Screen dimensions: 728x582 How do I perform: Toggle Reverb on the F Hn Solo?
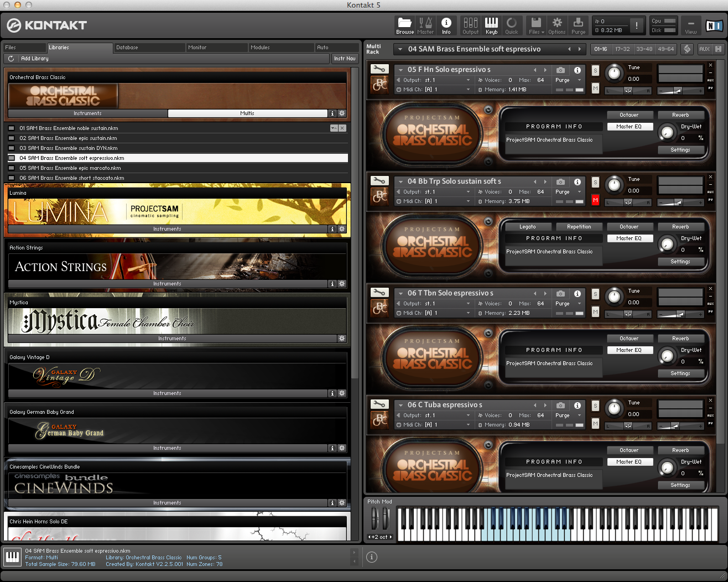click(x=680, y=115)
